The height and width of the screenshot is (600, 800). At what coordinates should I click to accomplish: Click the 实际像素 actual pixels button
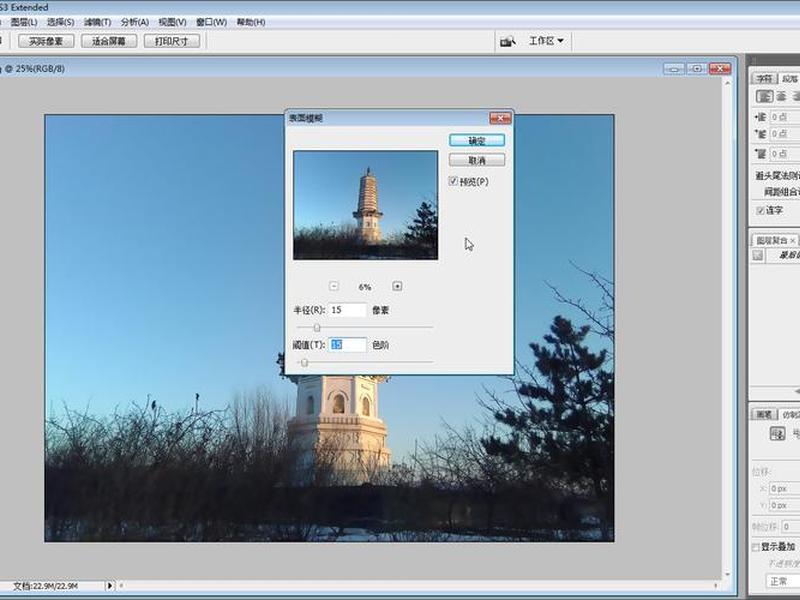[46, 41]
